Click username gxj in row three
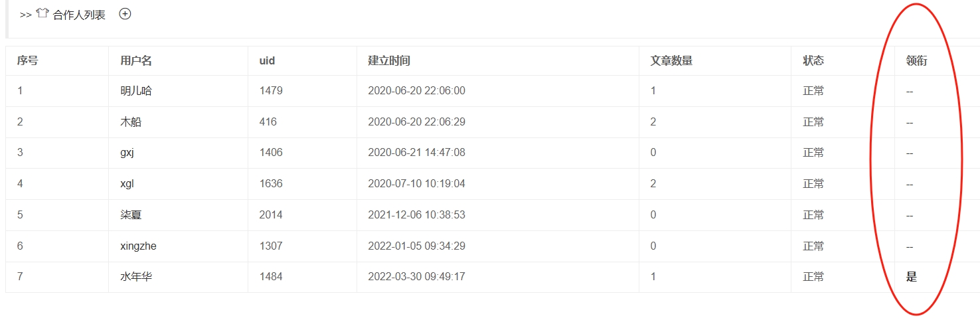 pyautogui.click(x=127, y=153)
